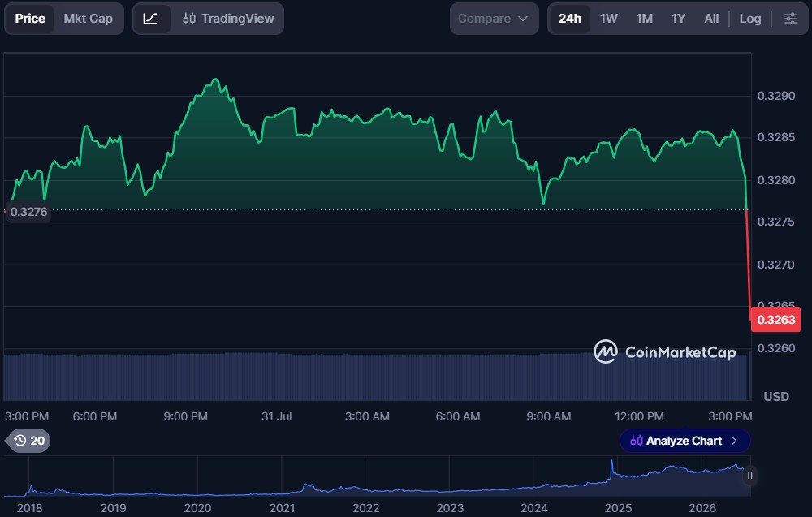Image resolution: width=812 pixels, height=517 pixels.
Task: Select the Price tab
Action: pos(30,19)
